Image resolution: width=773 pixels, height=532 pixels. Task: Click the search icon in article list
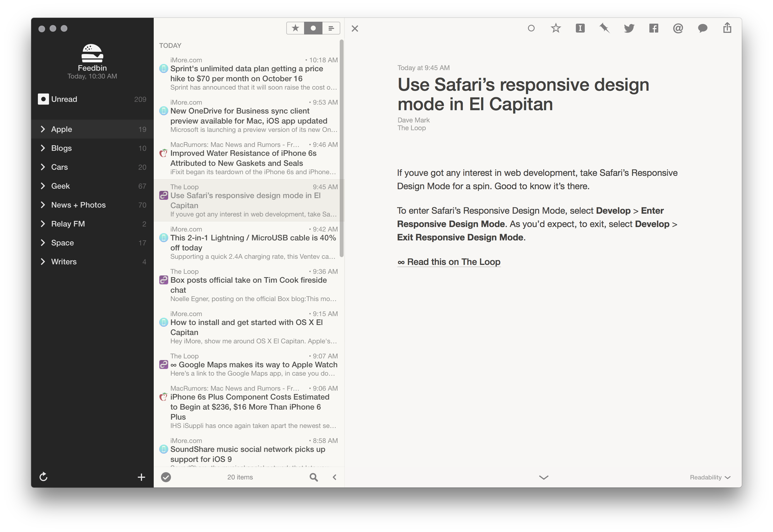pos(314,476)
